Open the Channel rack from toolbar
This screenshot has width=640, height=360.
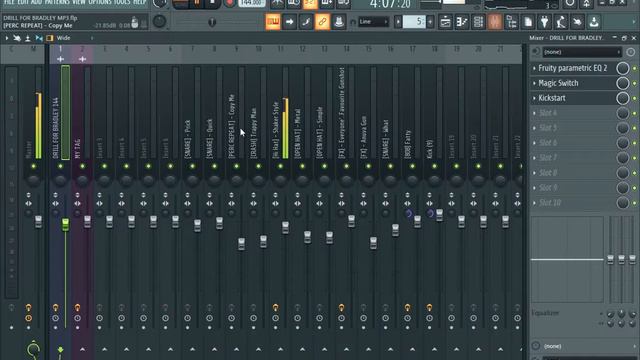click(x=478, y=22)
